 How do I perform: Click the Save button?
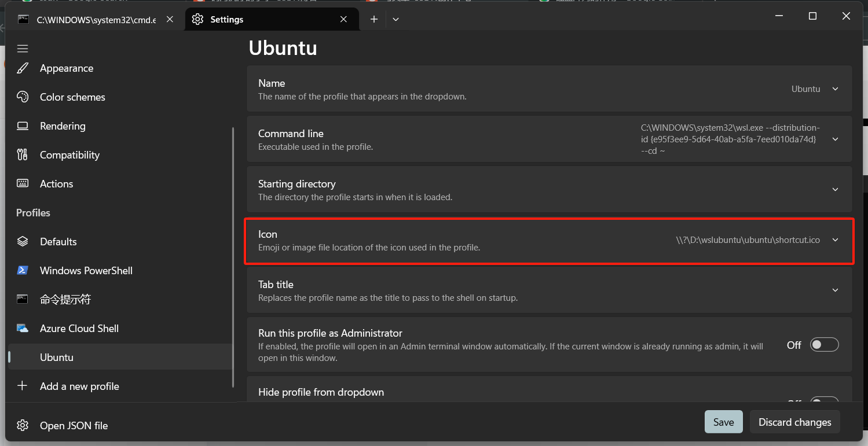coord(723,422)
